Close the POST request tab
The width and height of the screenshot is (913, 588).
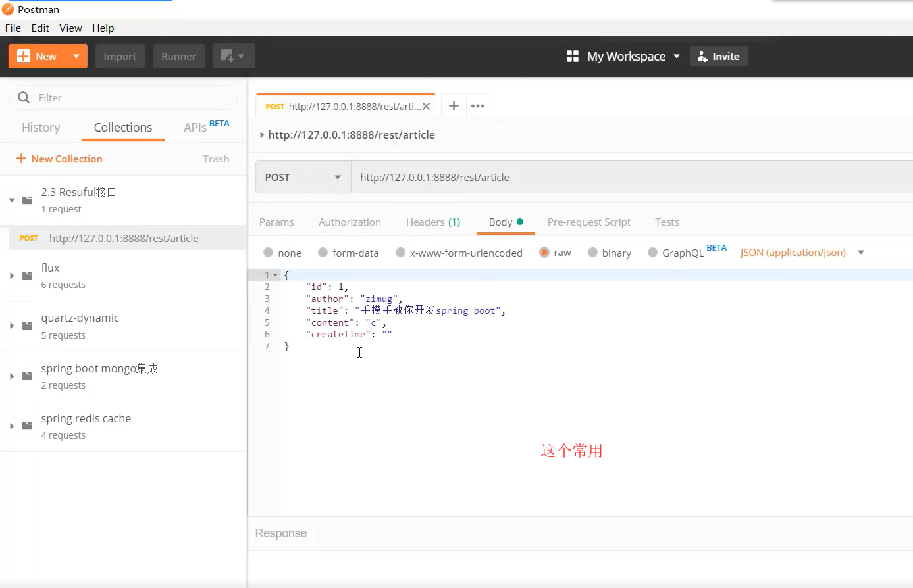coord(427,106)
